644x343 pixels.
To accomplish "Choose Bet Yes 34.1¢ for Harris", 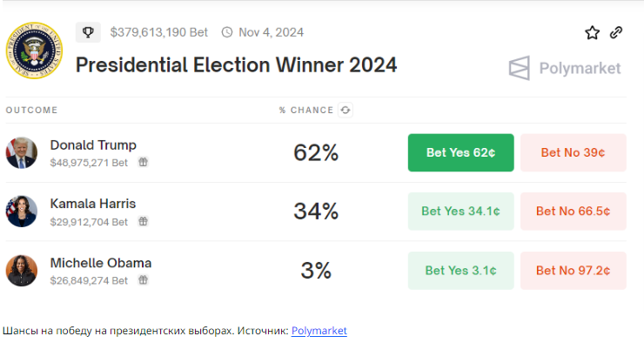I will pyautogui.click(x=461, y=212).
